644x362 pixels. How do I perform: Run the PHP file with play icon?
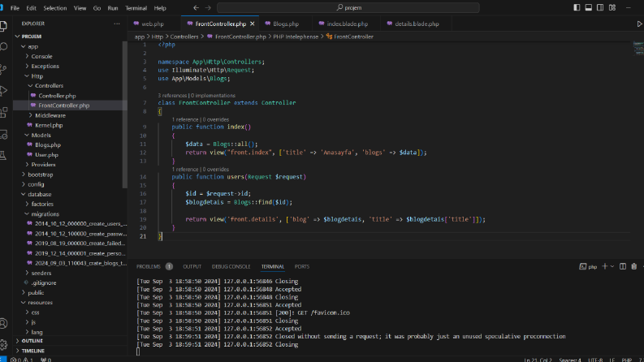click(x=639, y=24)
